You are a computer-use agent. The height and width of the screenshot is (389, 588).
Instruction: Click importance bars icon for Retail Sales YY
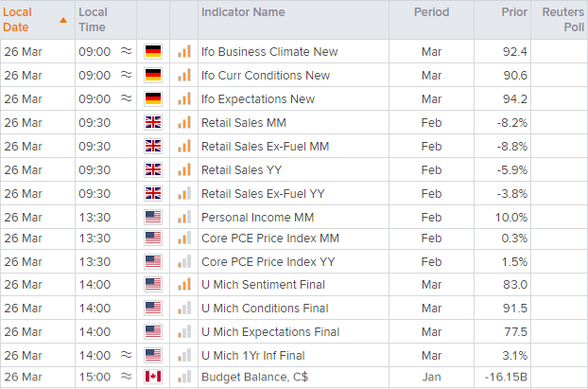pyautogui.click(x=183, y=168)
